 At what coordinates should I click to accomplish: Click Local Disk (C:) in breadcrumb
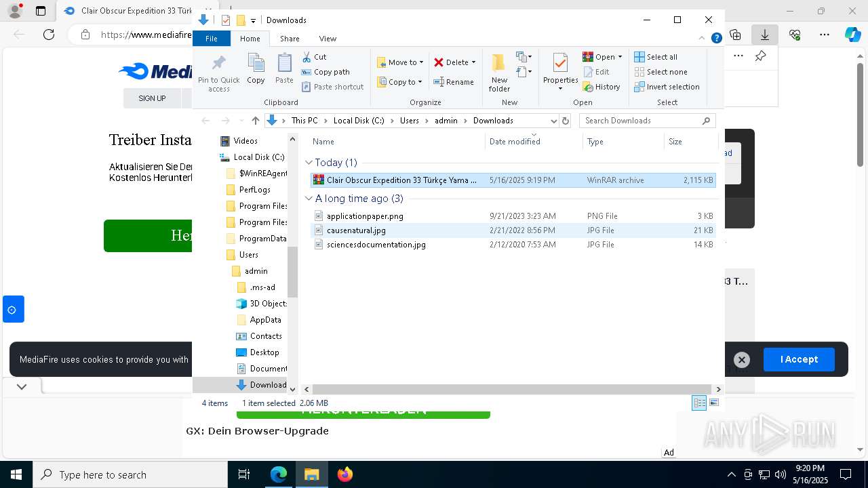359,121
